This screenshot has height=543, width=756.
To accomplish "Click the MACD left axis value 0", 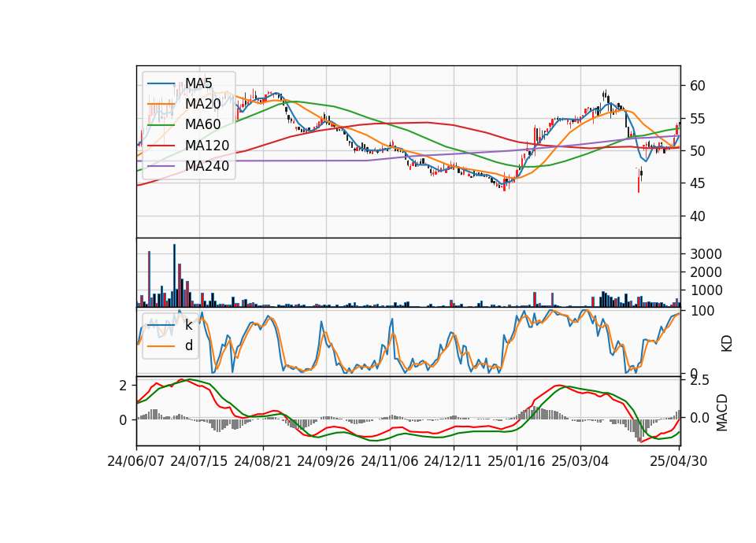I will [124, 420].
